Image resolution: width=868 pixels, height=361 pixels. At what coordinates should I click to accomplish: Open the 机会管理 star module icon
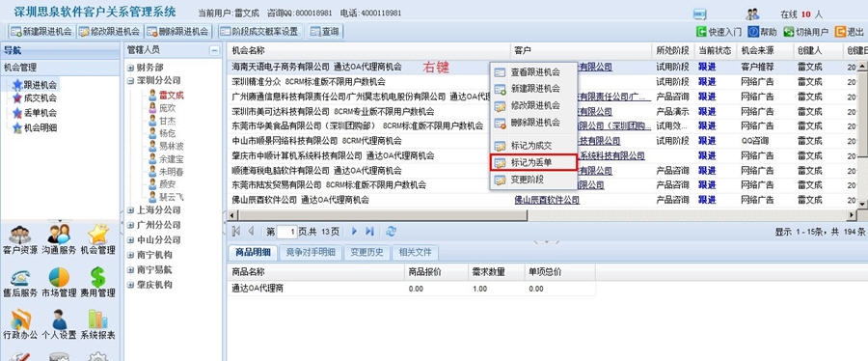[98, 235]
